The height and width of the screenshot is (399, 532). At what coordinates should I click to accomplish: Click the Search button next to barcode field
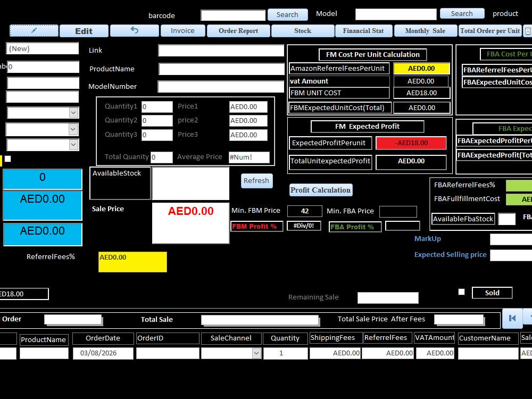[287, 14]
